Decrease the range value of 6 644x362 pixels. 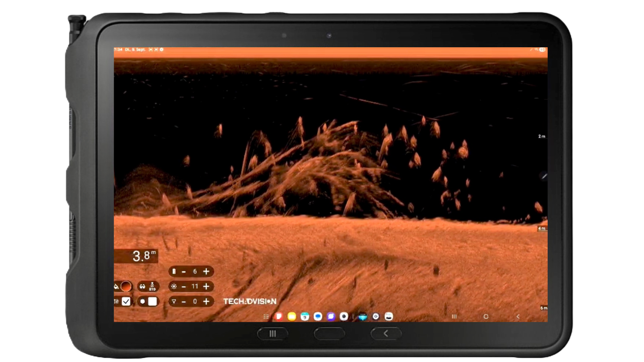coord(183,272)
